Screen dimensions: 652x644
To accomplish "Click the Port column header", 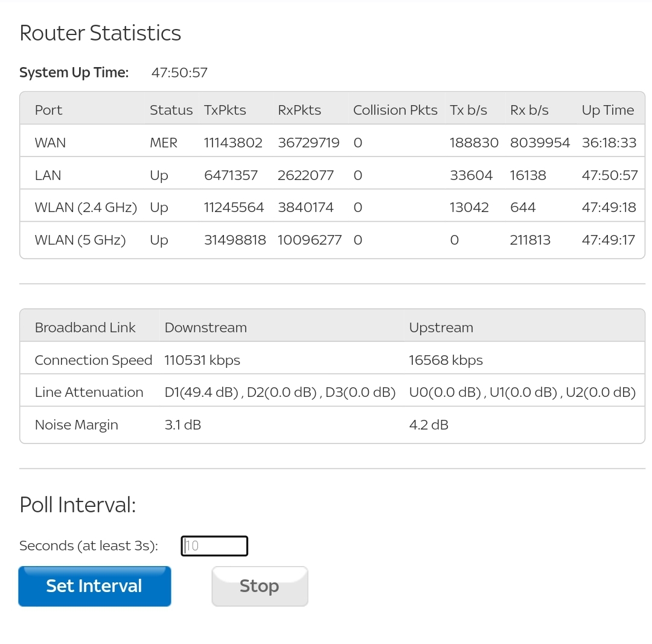I will pyautogui.click(x=48, y=110).
